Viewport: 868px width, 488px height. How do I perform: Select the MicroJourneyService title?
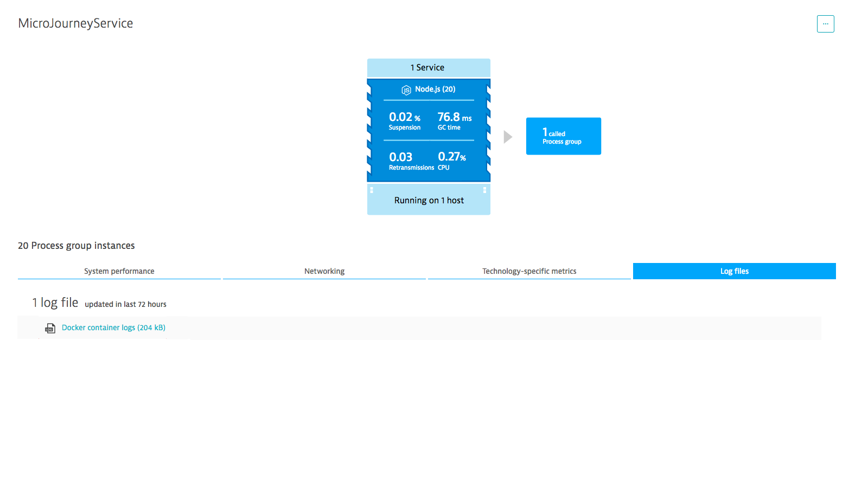pyautogui.click(x=75, y=23)
